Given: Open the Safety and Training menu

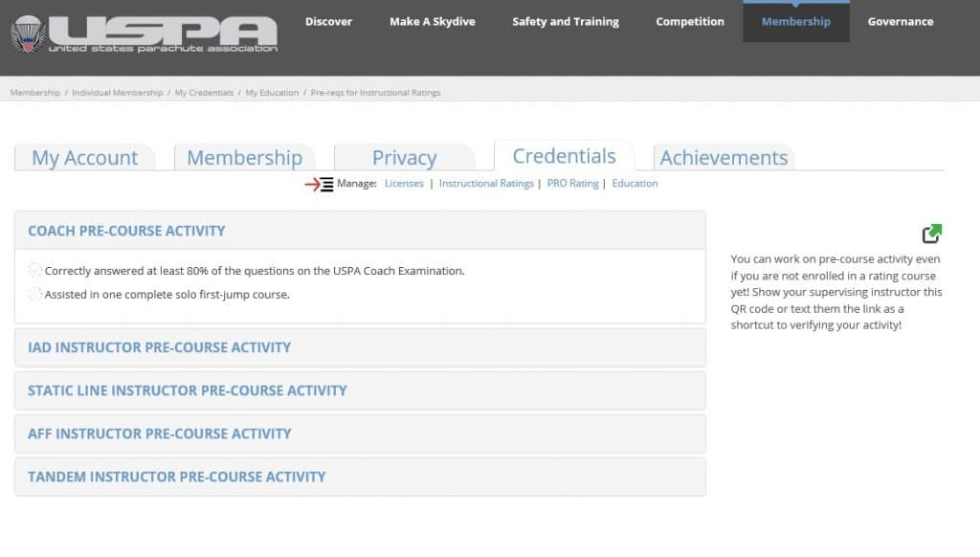Looking at the screenshot, I should coord(566,21).
